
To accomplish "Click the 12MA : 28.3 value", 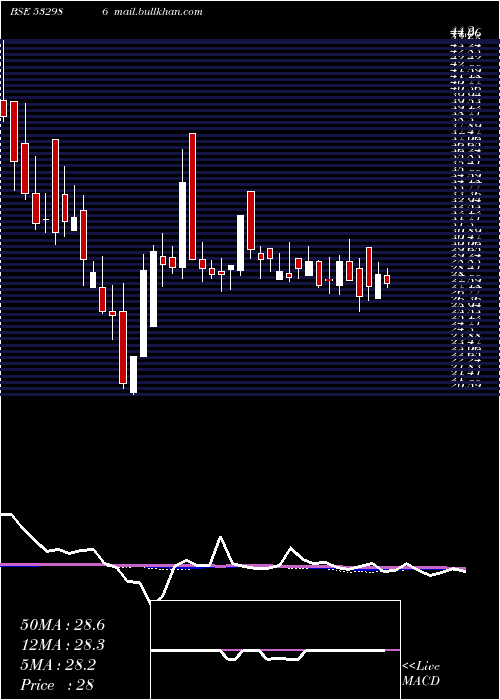I will (x=62, y=645).
